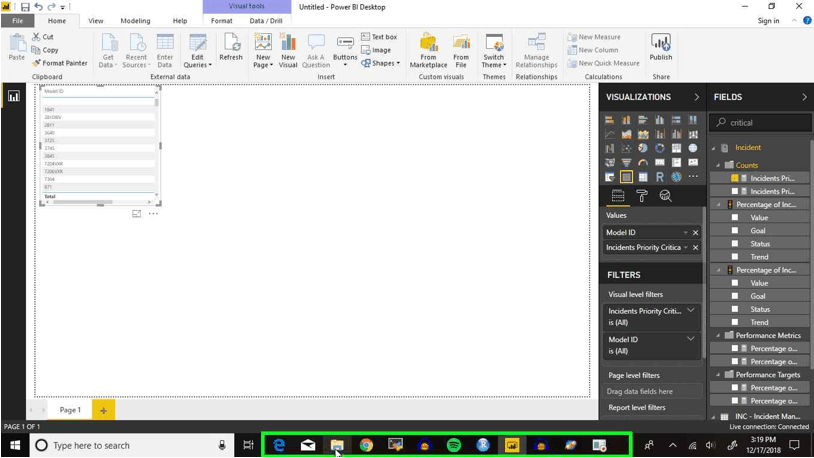Image resolution: width=814 pixels, height=458 pixels.
Task: Expand the Incidents Priority Criti... filter card
Action: (x=690, y=311)
